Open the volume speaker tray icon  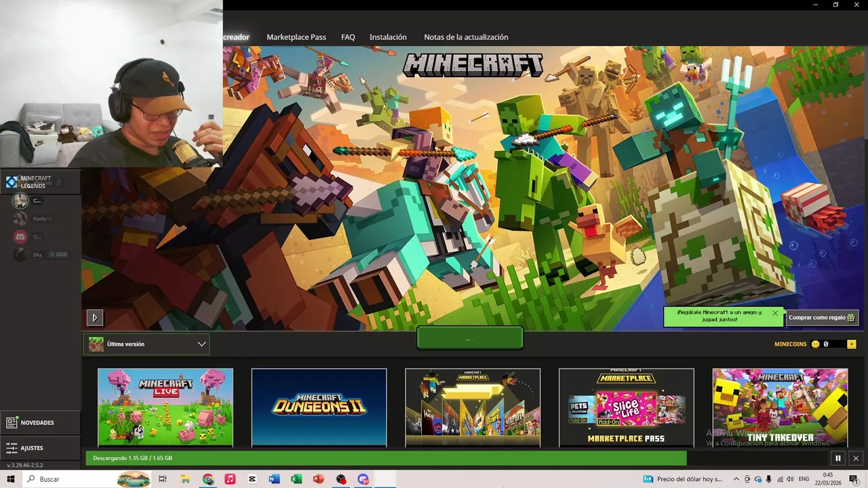point(791,479)
